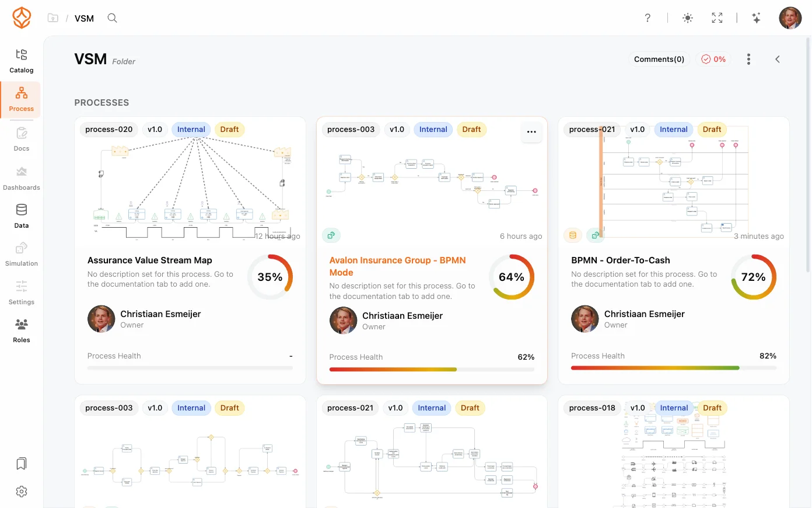Click Christiaan Esmeijer avatar on Avalon card

343,321
